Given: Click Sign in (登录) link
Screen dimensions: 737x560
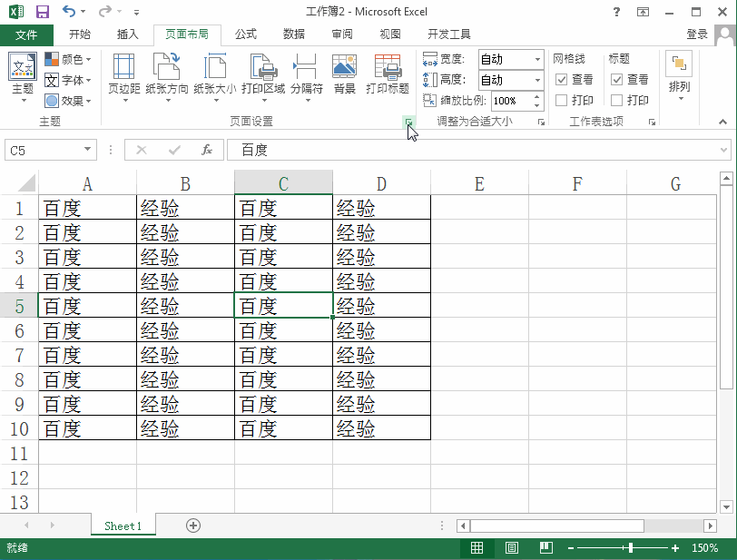Looking at the screenshot, I should coord(696,34).
